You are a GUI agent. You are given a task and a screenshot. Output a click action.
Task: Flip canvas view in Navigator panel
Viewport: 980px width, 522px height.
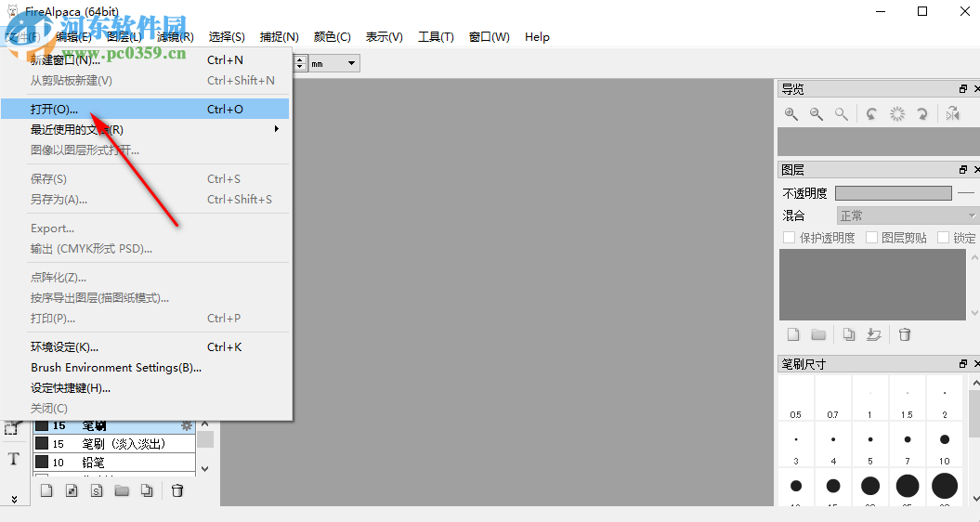coord(952,113)
